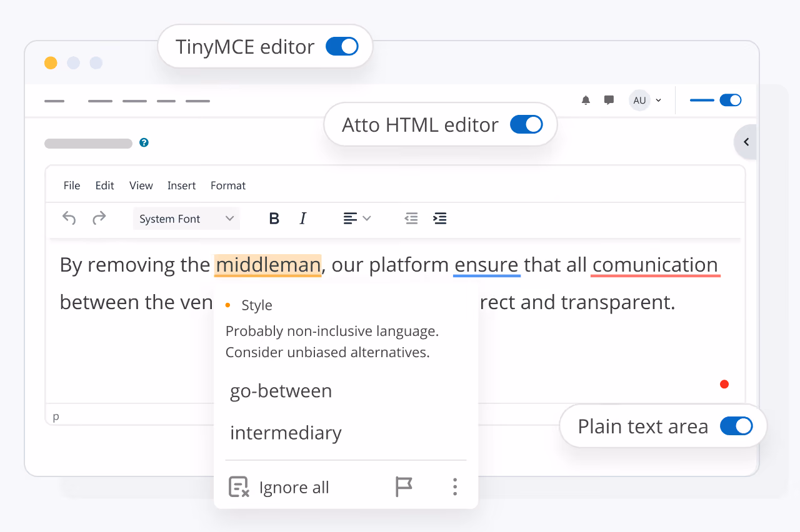Turn off the TinyMCE editor switch
Image resolution: width=800 pixels, height=532 pixels.
point(342,47)
